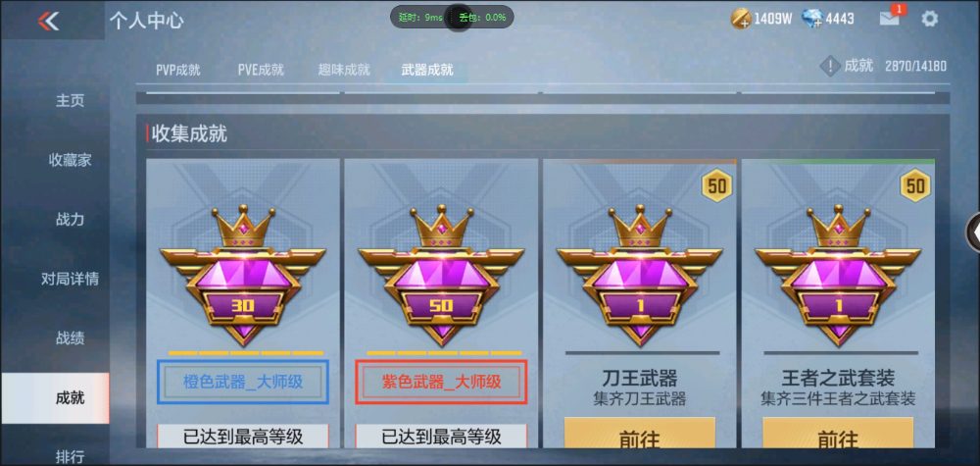This screenshot has height=466, width=980.
Task: Click the 紫色武器 level 50 badge
Action: [441, 277]
